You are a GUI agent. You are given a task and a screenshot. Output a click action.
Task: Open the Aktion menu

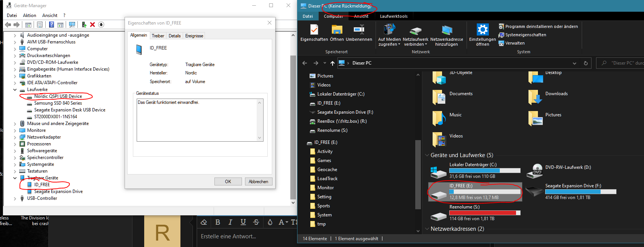pyautogui.click(x=29, y=15)
